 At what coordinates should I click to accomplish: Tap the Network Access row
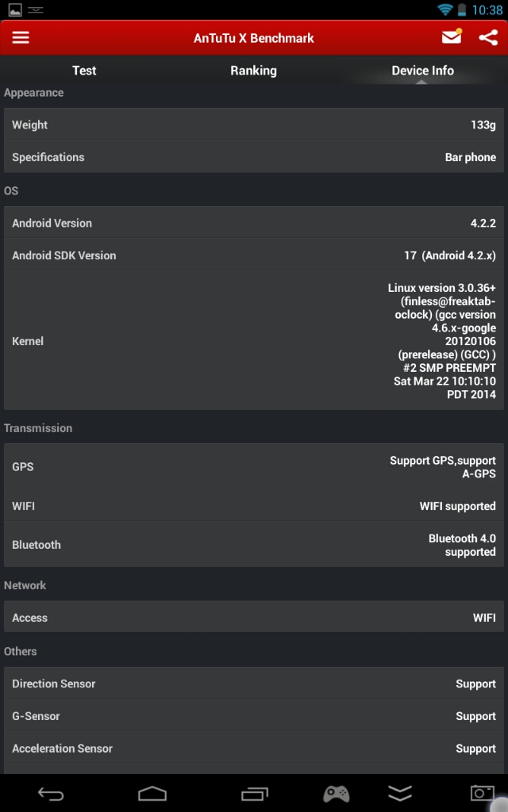point(254,618)
